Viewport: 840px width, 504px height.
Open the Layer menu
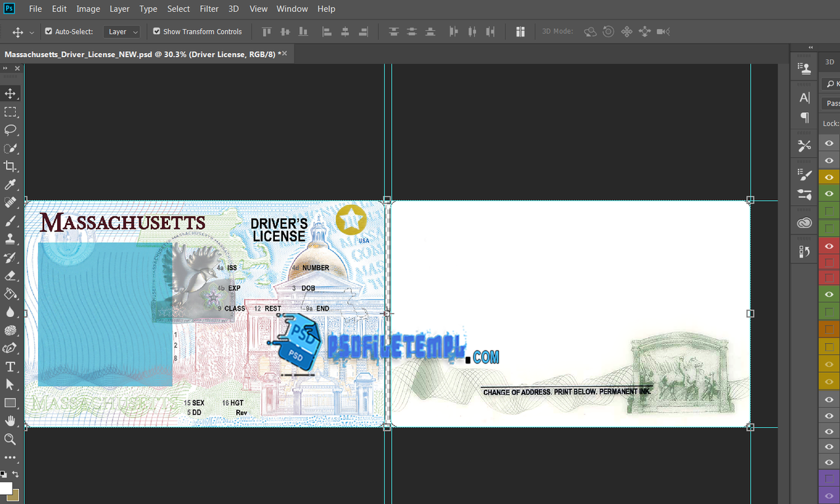[x=119, y=9]
